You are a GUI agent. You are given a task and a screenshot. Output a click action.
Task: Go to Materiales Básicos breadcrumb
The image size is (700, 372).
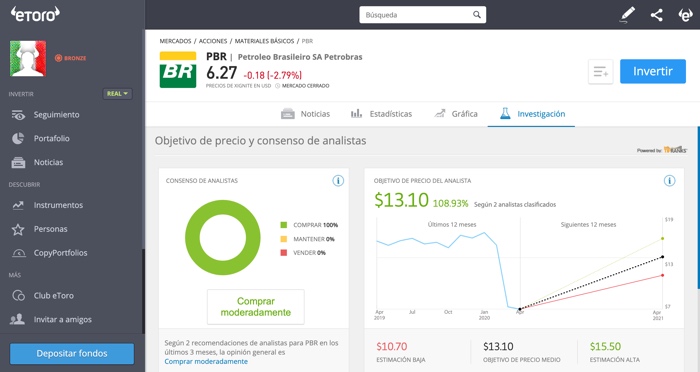tap(264, 41)
